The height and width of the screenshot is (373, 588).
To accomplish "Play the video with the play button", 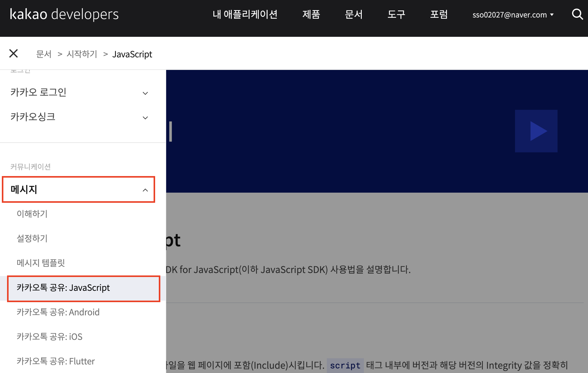I will tap(536, 131).
